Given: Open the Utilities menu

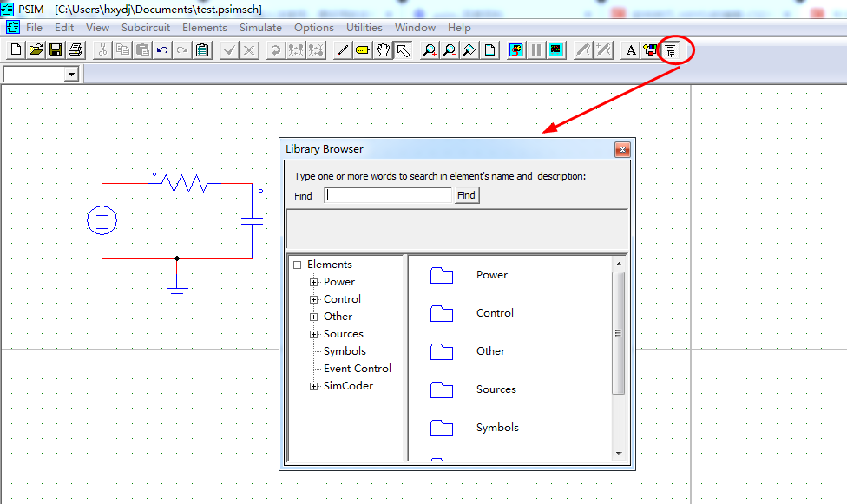Looking at the screenshot, I should tap(364, 28).
